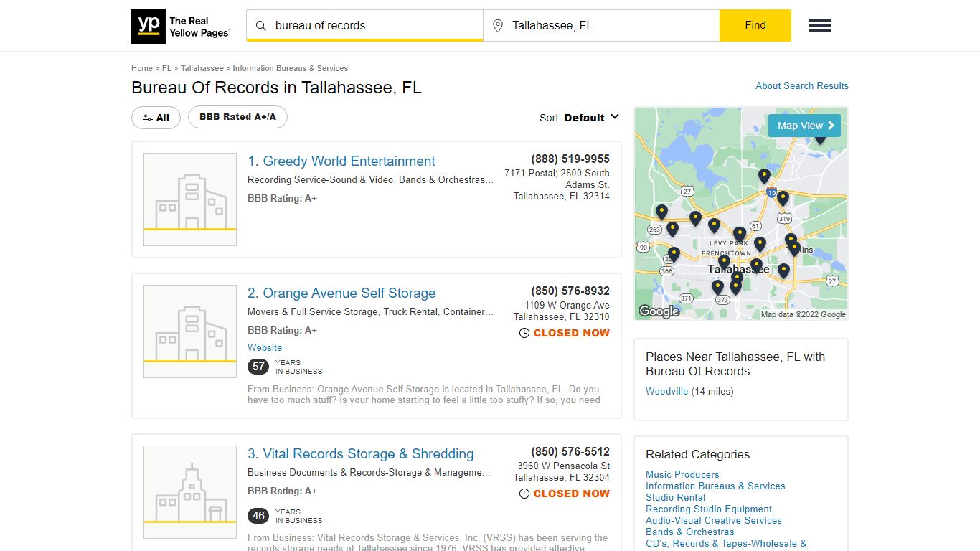Open Recording Studio Equipment related category
Image resolution: width=980 pixels, height=551 pixels.
pos(709,509)
